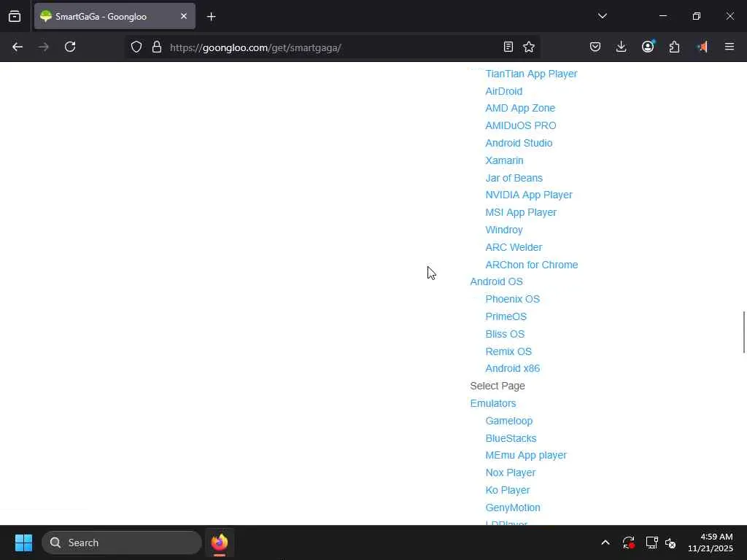
Task: Open the clock and date panel
Action: (711, 542)
